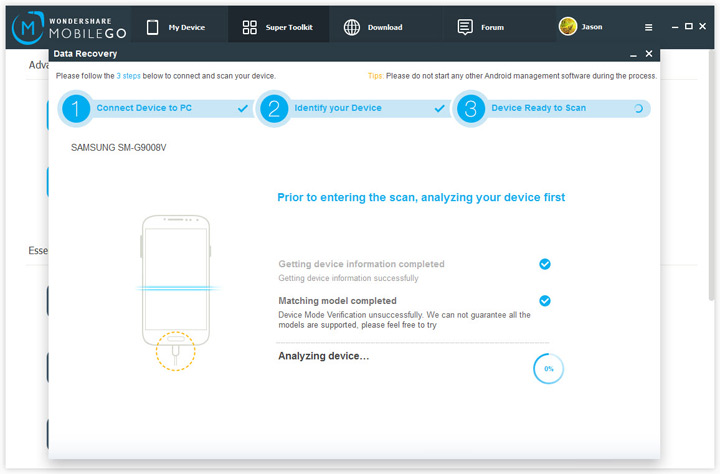This screenshot has width=720, height=474.
Task: Click the 'Prior to entering the scan' heading
Action: pos(421,198)
